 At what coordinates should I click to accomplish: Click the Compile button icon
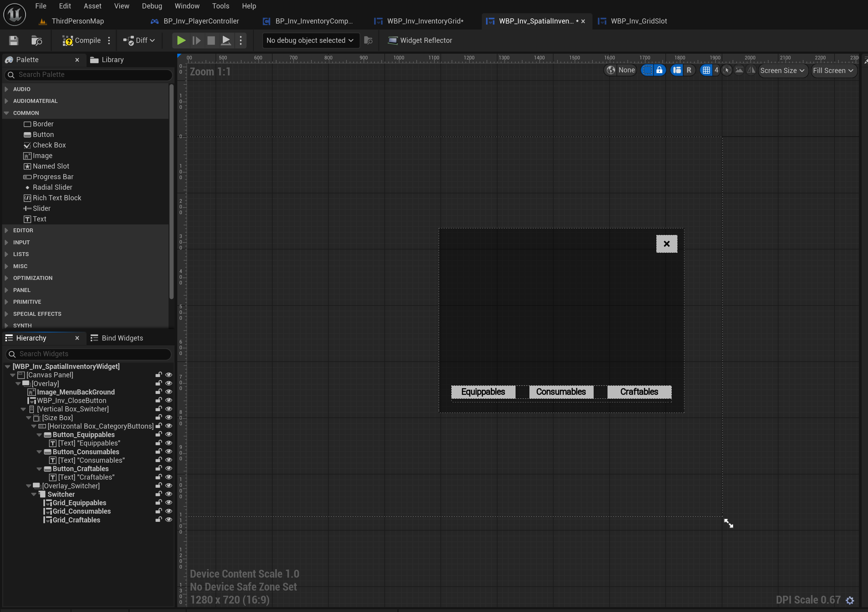coord(68,40)
